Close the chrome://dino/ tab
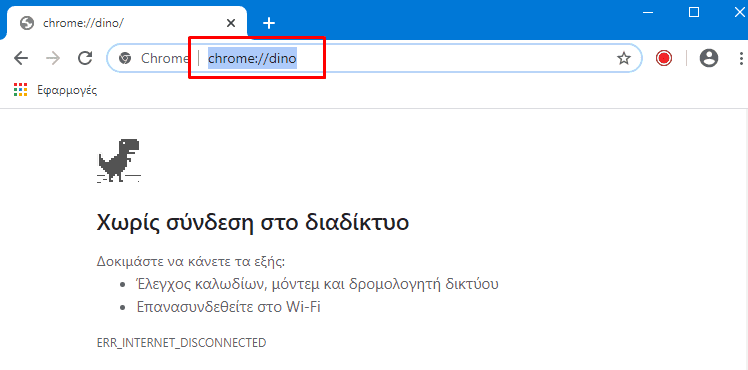 230,23
